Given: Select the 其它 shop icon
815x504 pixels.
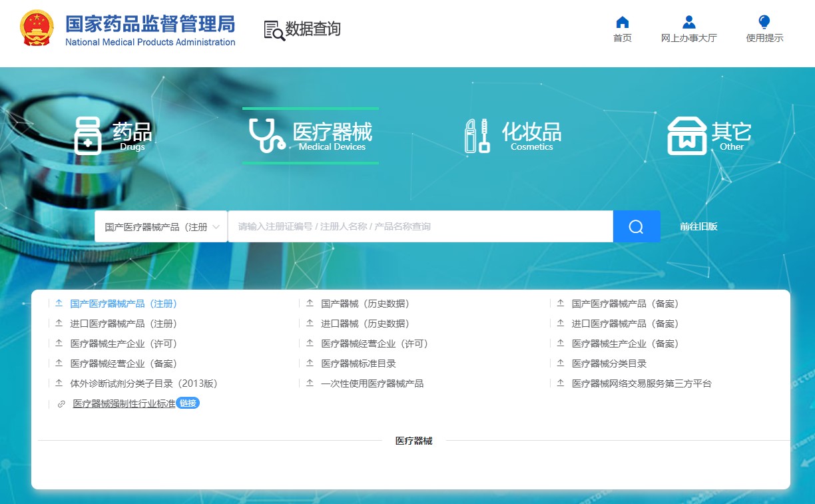Looking at the screenshot, I should [687, 136].
